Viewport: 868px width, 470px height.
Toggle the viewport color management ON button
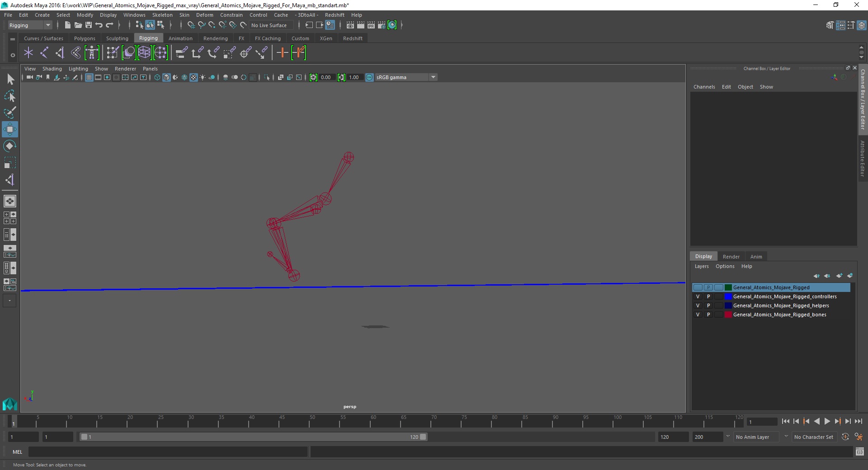click(x=369, y=77)
